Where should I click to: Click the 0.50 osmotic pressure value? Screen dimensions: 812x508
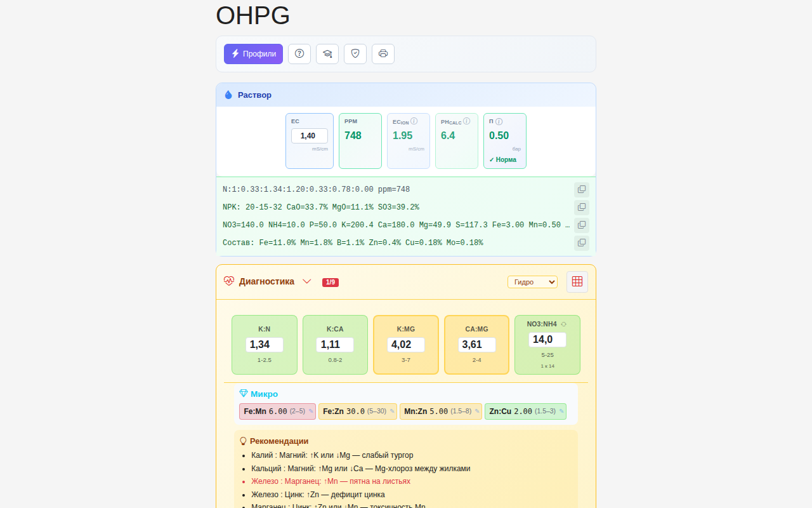click(x=499, y=135)
